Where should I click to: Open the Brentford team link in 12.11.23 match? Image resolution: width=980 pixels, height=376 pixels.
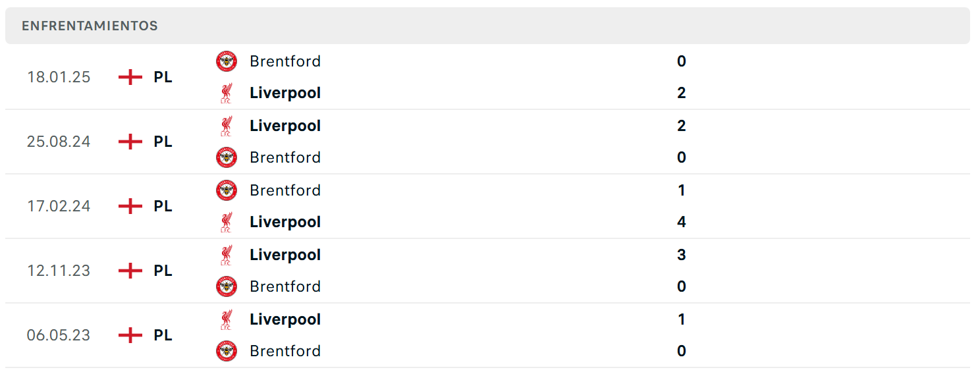pyautogui.click(x=285, y=286)
